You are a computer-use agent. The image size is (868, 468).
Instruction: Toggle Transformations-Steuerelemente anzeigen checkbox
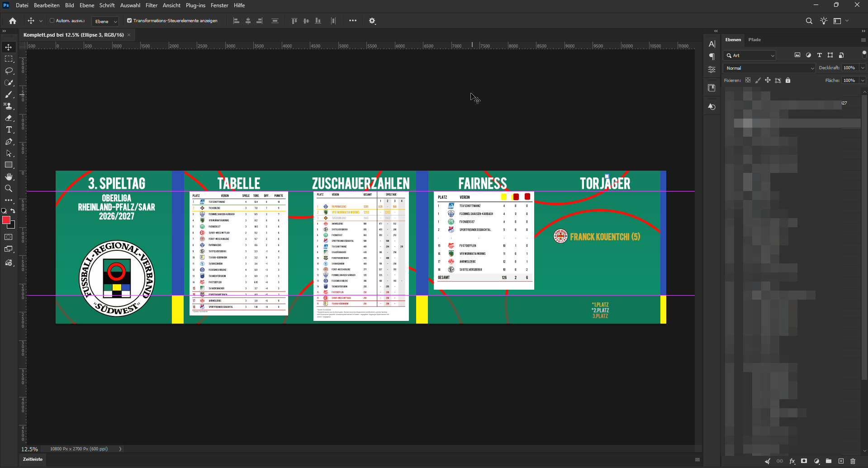pos(129,20)
